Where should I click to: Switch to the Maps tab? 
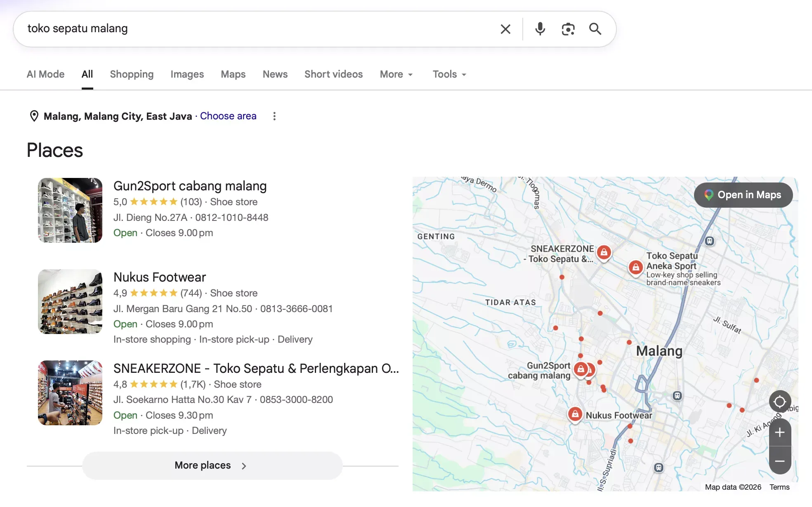(x=233, y=74)
